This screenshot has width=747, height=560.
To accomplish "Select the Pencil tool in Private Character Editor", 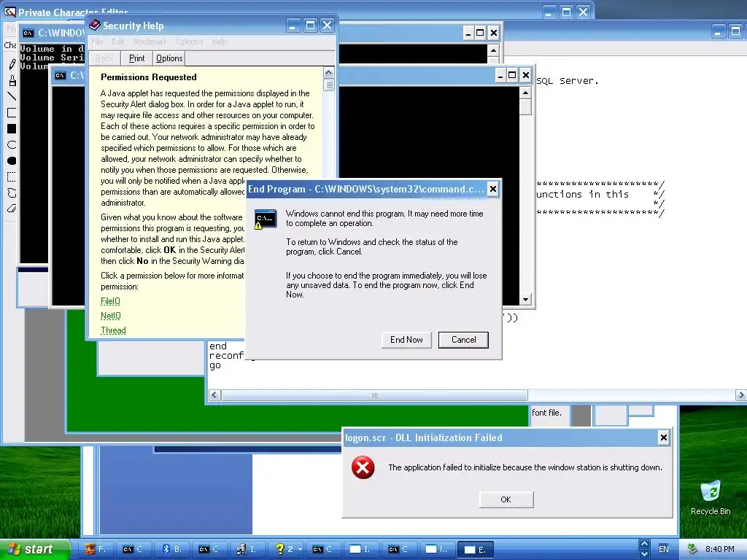I will (x=12, y=64).
